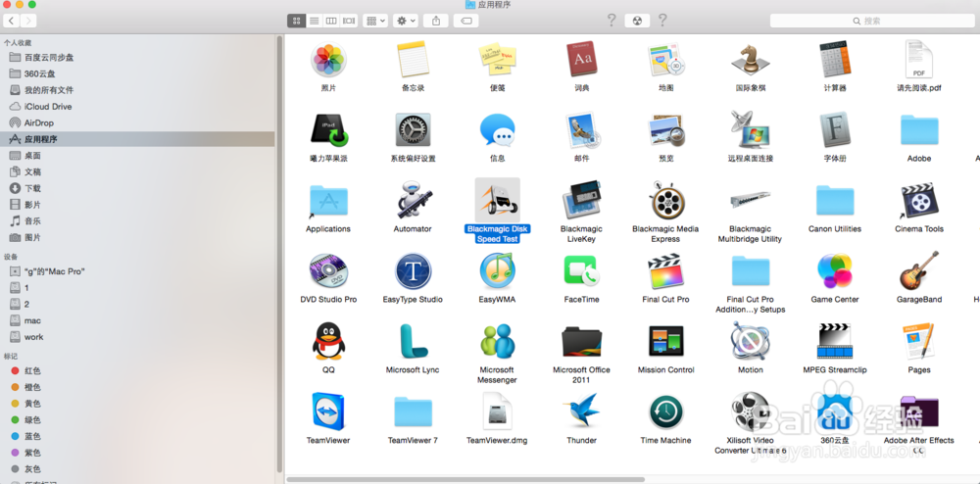Launch the 信息 Messages app
980x484 pixels.
pos(498,130)
